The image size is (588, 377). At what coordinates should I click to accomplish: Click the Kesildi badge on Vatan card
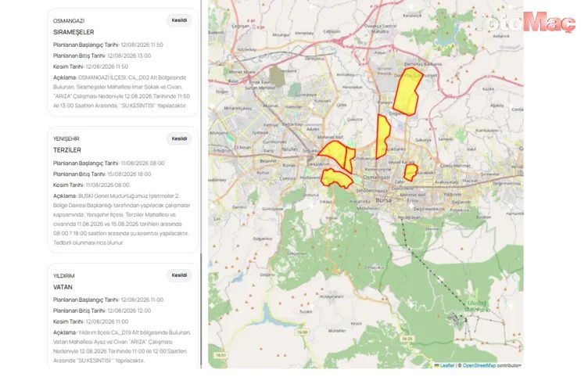coord(179,275)
